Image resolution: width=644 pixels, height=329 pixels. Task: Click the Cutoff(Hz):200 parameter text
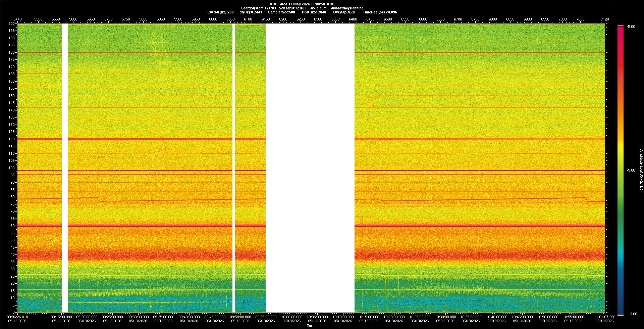coord(220,12)
